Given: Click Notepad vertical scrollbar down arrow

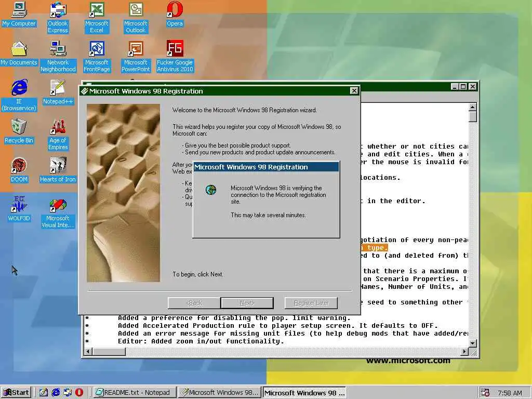Looking at the screenshot, I should click(472, 343).
